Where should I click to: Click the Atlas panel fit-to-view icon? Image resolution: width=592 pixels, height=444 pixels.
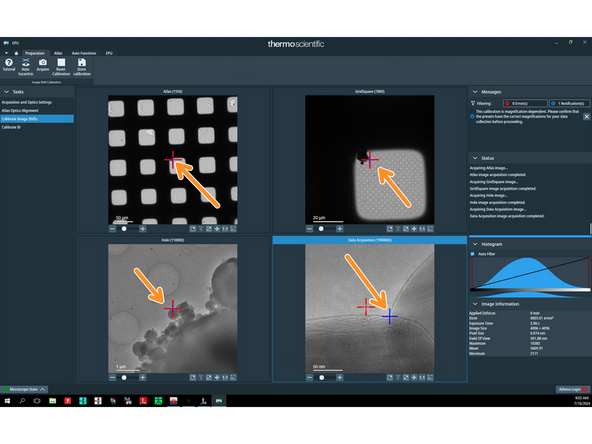pos(233,229)
